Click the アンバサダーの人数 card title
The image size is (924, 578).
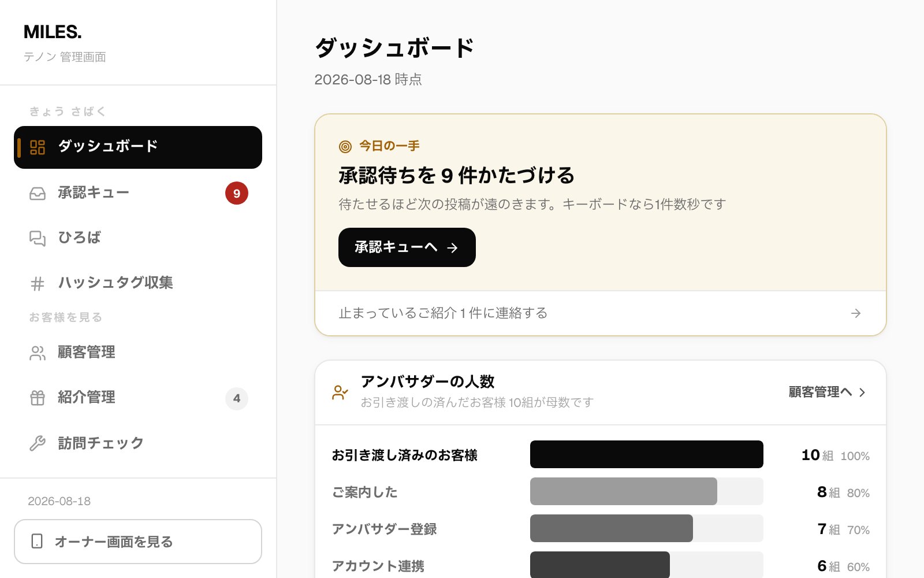pos(427,381)
